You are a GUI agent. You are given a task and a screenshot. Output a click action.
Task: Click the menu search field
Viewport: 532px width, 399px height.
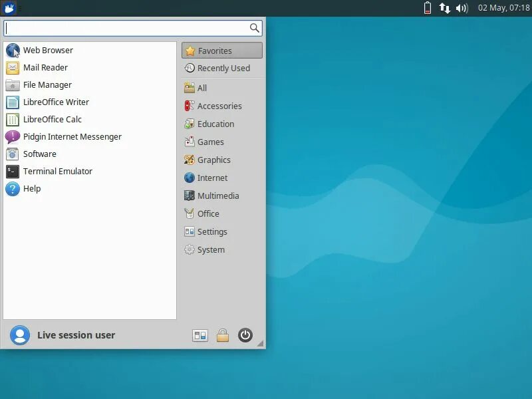coord(133,28)
